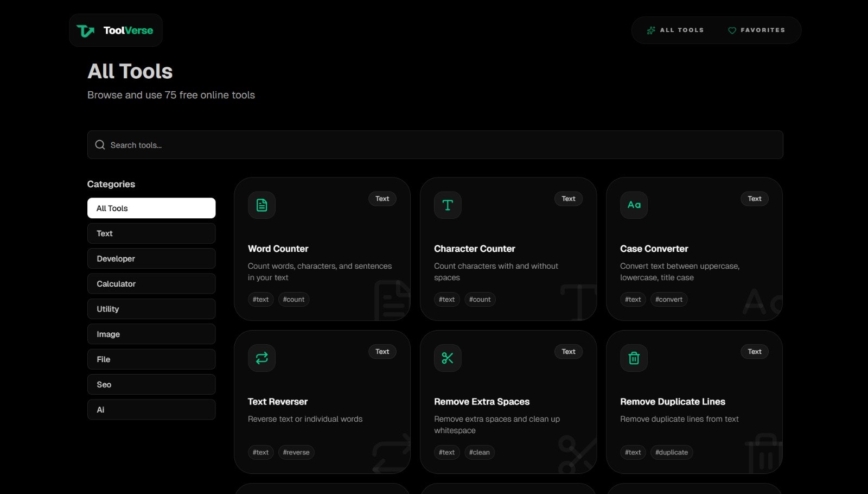This screenshot has width=868, height=494.
Task: Click Text badge on Remove Extra Spaces card
Action: [569, 352]
